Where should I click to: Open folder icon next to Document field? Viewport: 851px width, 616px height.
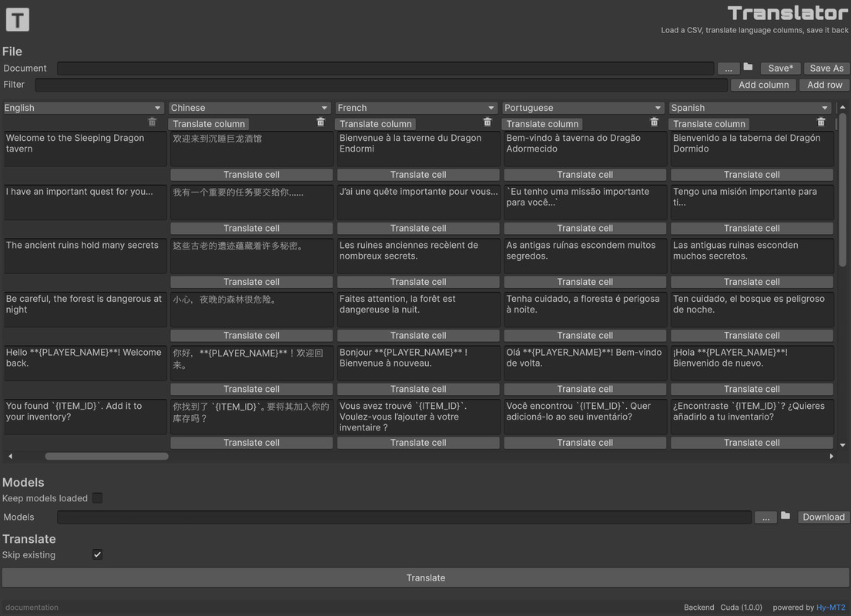[748, 67]
